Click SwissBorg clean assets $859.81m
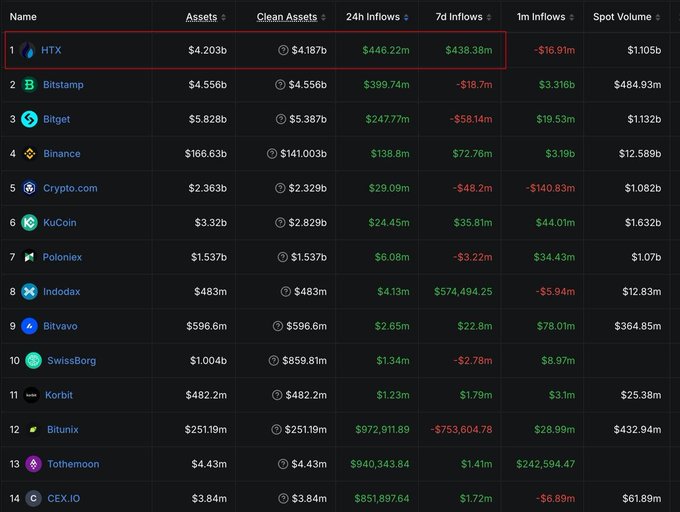This screenshot has height=512, width=680. pos(304,361)
